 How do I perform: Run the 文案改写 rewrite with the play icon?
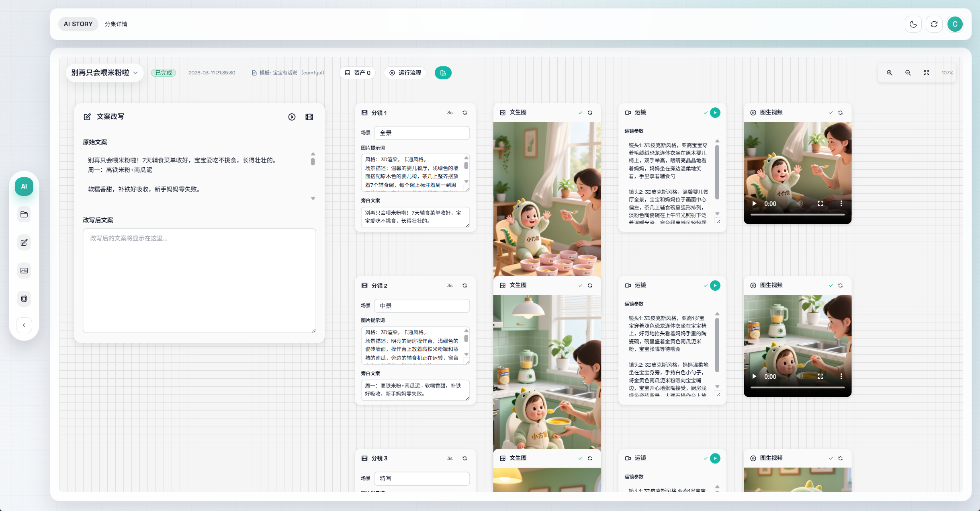coord(292,117)
